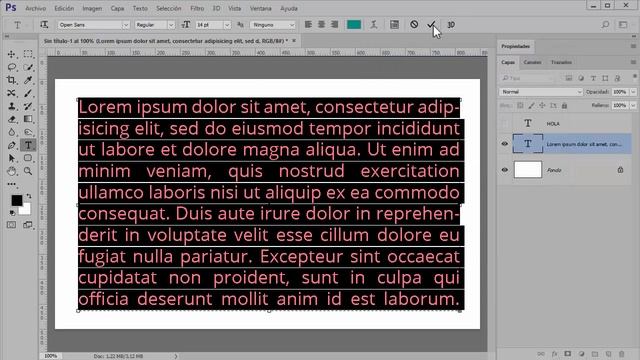Reset default foreground and background colors

12,213
